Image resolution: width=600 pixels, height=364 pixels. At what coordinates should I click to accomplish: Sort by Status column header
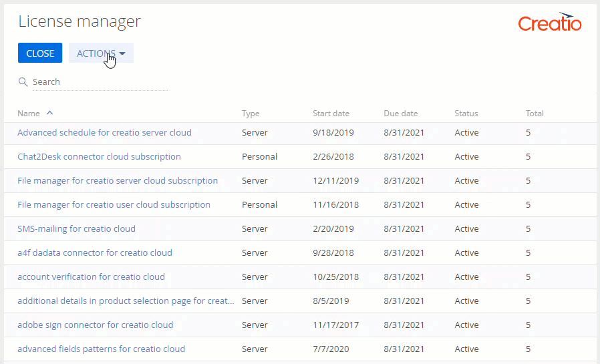tap(466, 114)
